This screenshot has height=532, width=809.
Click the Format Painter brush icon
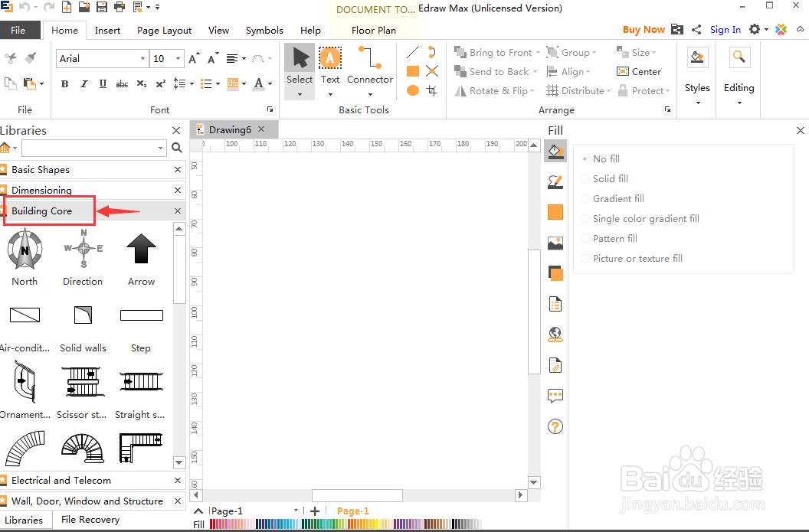(x=31, y=57)
